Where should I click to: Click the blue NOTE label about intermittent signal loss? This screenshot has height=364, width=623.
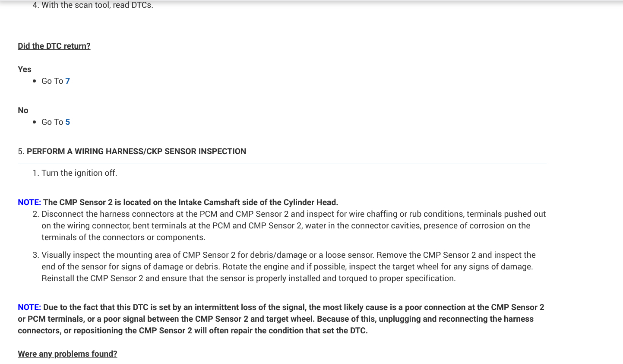coord(29,307)
